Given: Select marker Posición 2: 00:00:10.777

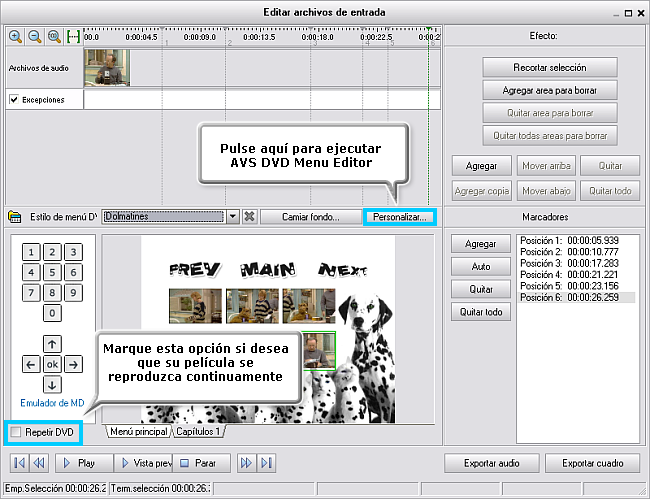Looking at the screenshot, I should [x=569, y=252].
